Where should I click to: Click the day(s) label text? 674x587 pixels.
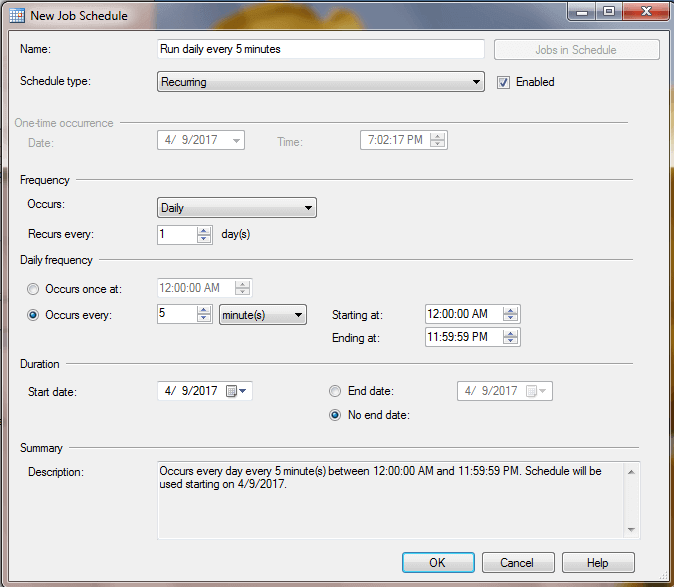point(236,234)
